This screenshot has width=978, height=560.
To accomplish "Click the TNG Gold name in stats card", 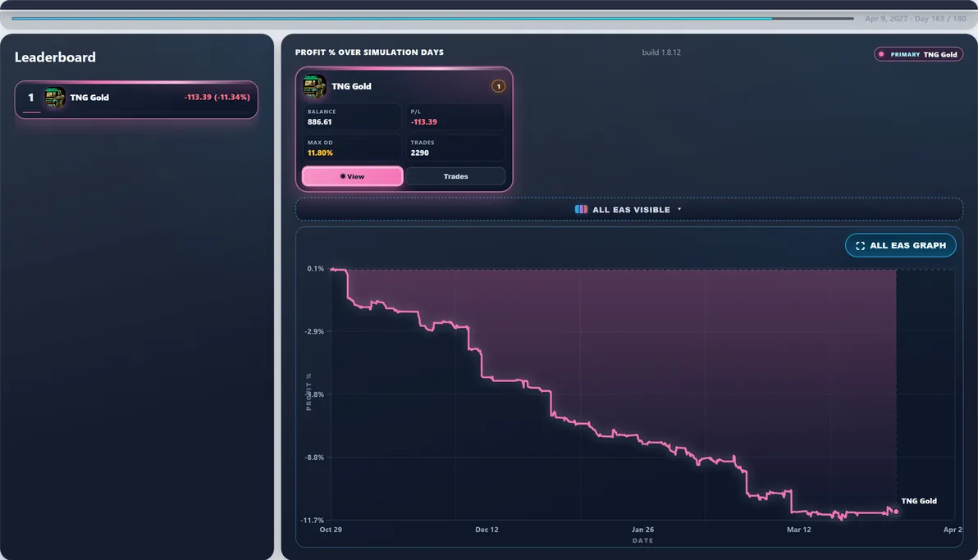I will point(351,86).
